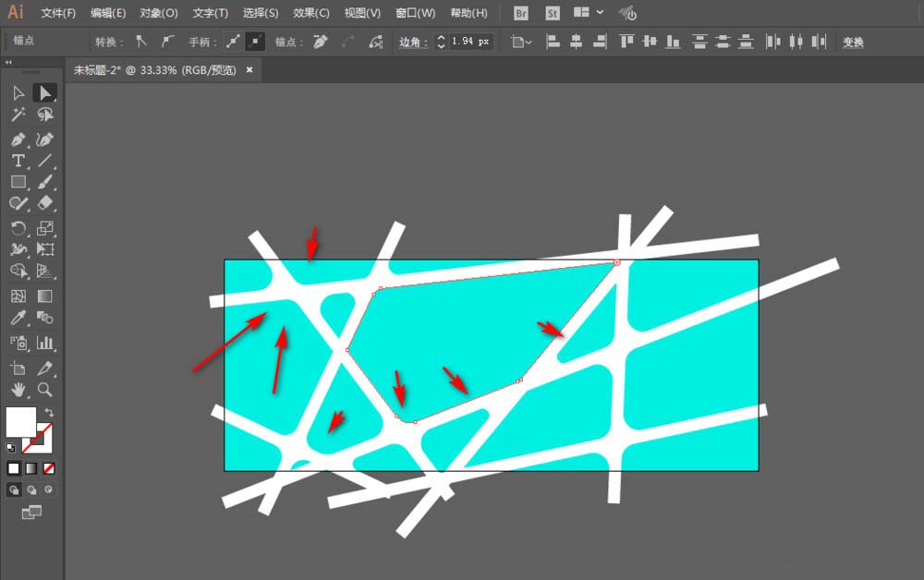Select the Direct Selection tool
Screen dimensions: 924x580
coord(44,92)
